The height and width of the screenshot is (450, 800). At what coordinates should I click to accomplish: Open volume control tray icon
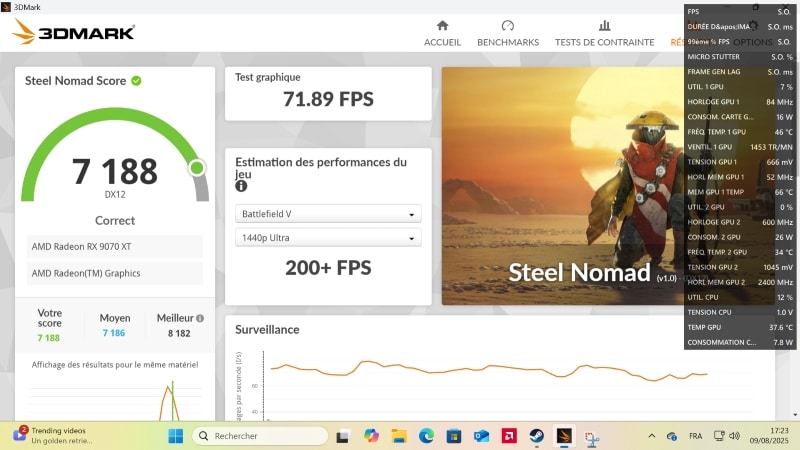(735, 436)
